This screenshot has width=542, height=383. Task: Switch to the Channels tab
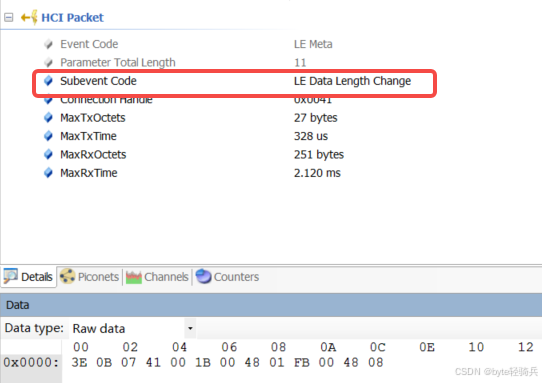pyautogui.click(x=157, y=277)
